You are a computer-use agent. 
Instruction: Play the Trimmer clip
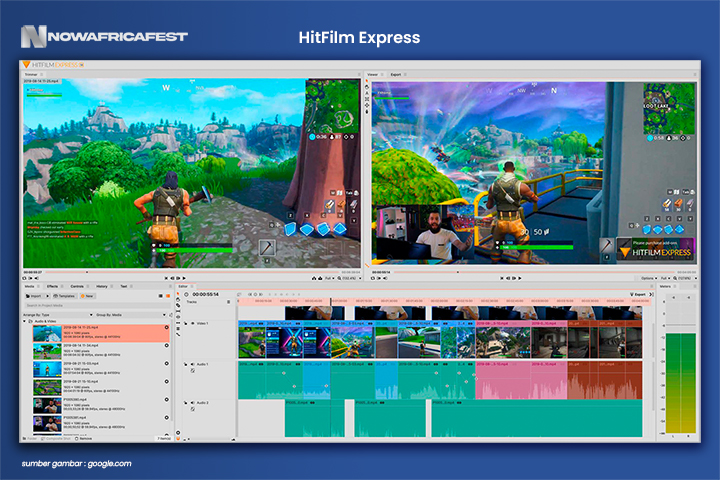(x=184, y=278)
